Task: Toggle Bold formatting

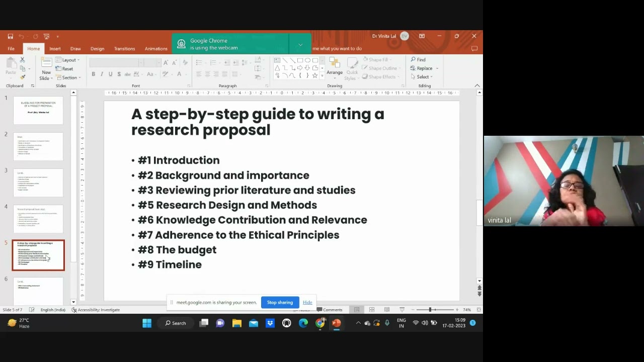Action: click(93, 74)
